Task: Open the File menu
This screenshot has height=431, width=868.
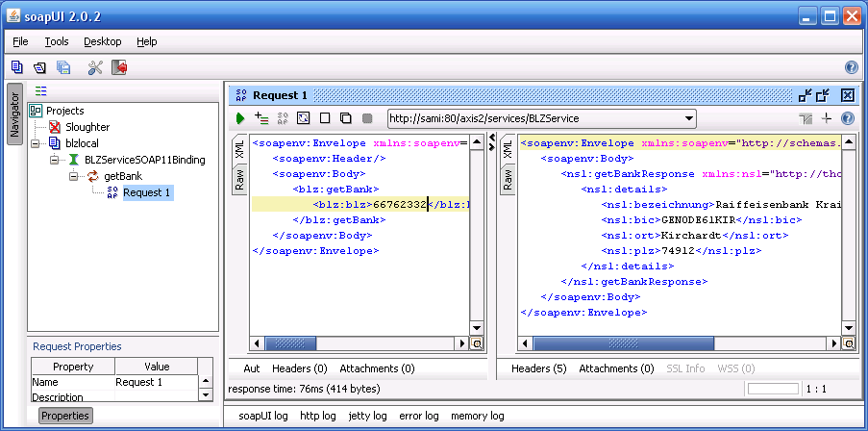Action: pyautogui.click(x=20, y=41)
